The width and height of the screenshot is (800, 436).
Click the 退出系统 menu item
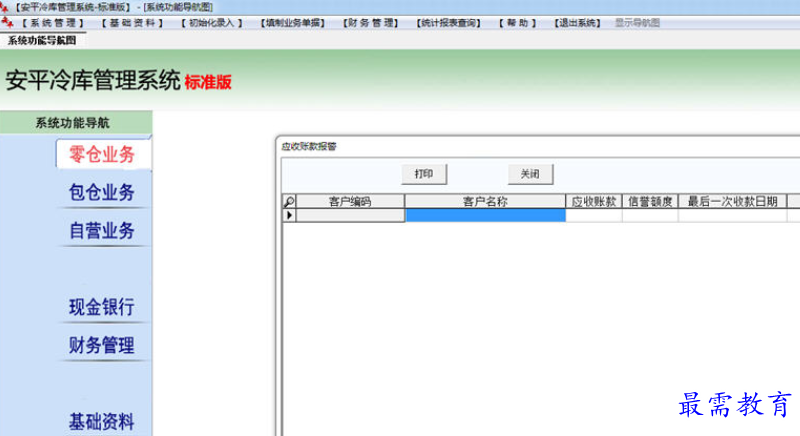(577, 23)
